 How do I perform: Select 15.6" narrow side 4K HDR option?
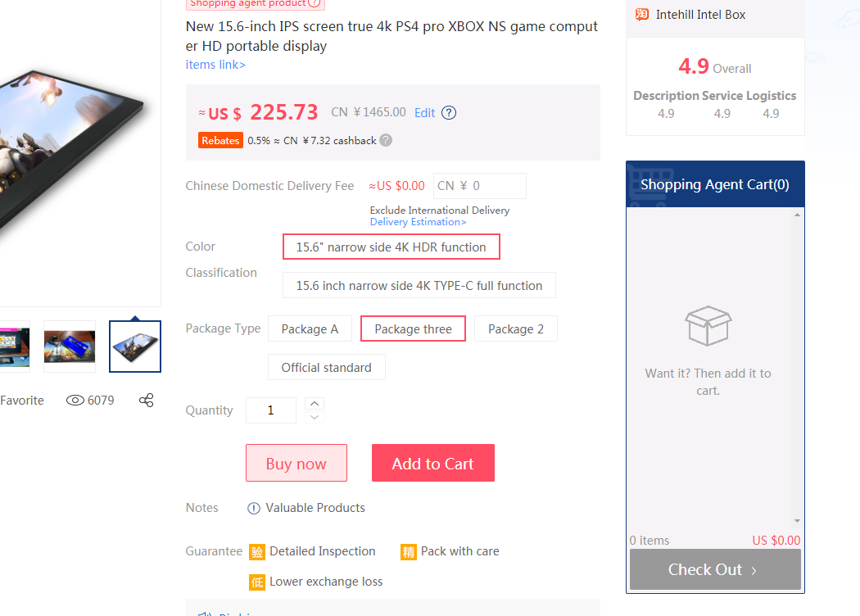pyautogui.click(x=391, y=247)
